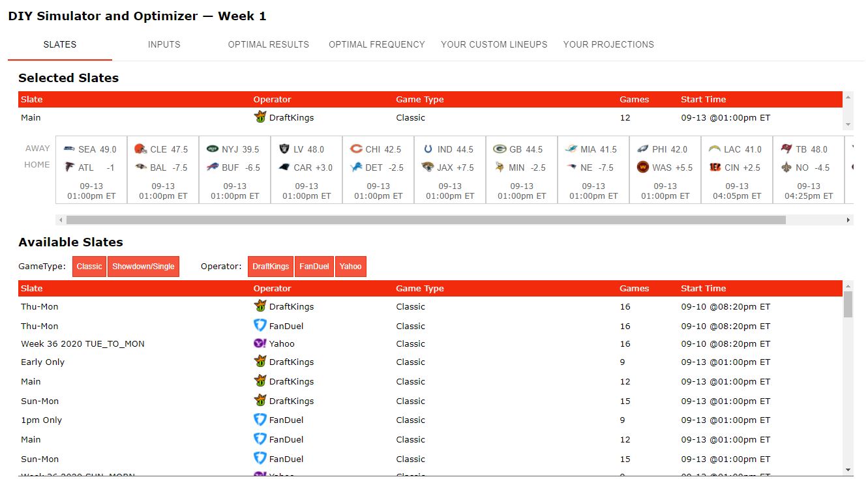Sort Available Slates by Game Type header
The height and width of the screenshot is (479, 868).
click(419, 289)
